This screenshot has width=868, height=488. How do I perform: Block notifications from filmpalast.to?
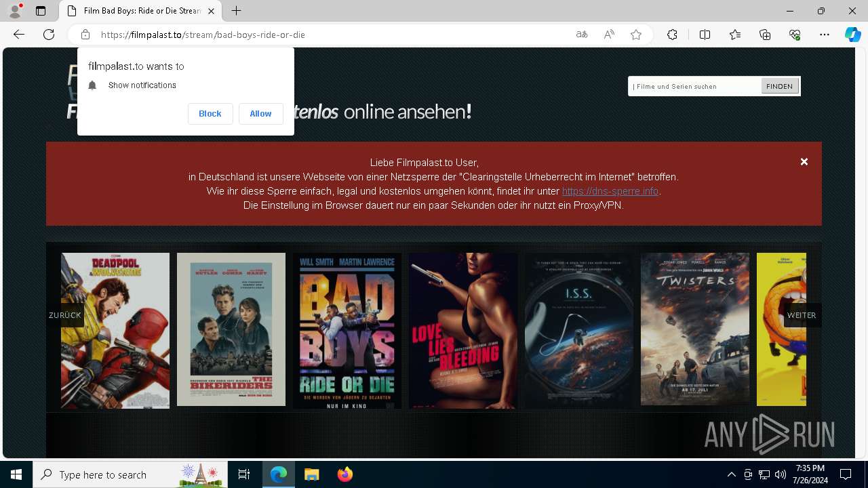click(210, 114)
